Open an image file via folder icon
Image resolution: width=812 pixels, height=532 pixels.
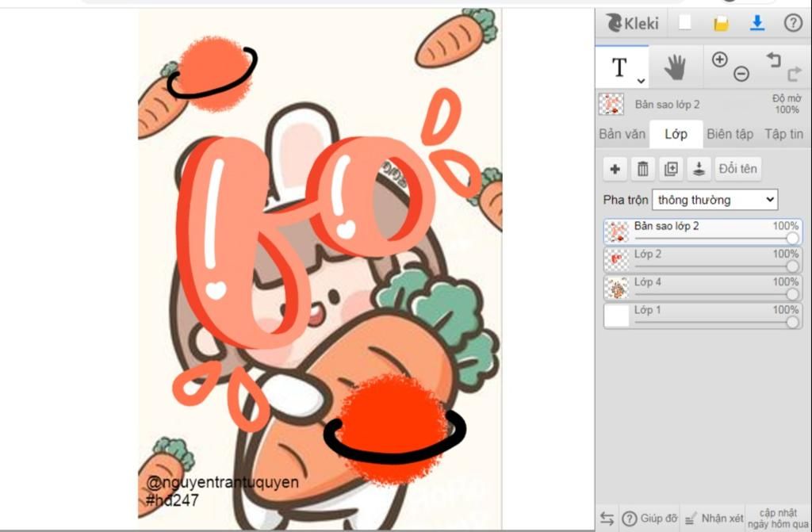(x=721, y=23)
